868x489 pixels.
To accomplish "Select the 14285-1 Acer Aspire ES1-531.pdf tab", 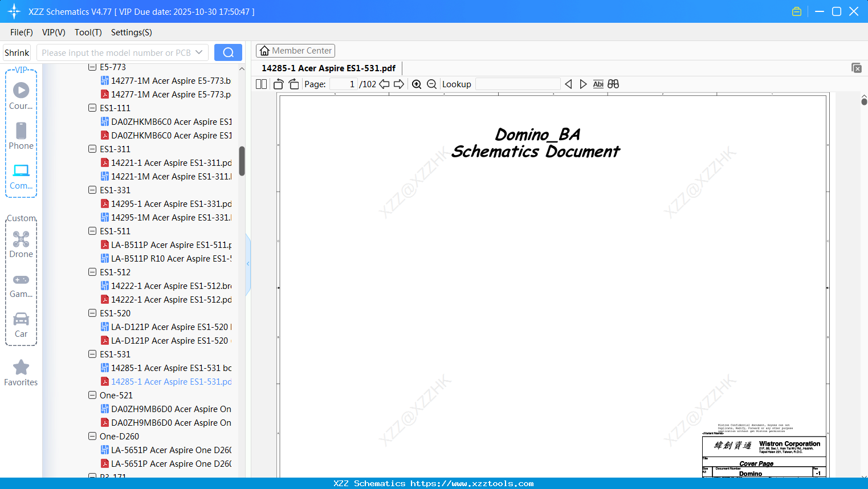I will (x=329, y=68).
